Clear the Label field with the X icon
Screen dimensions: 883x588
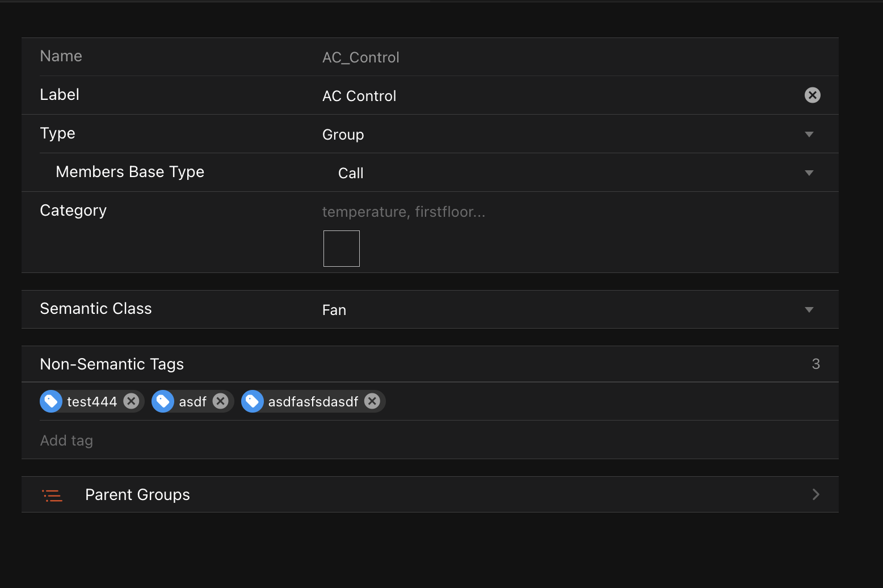click(812, 95)
